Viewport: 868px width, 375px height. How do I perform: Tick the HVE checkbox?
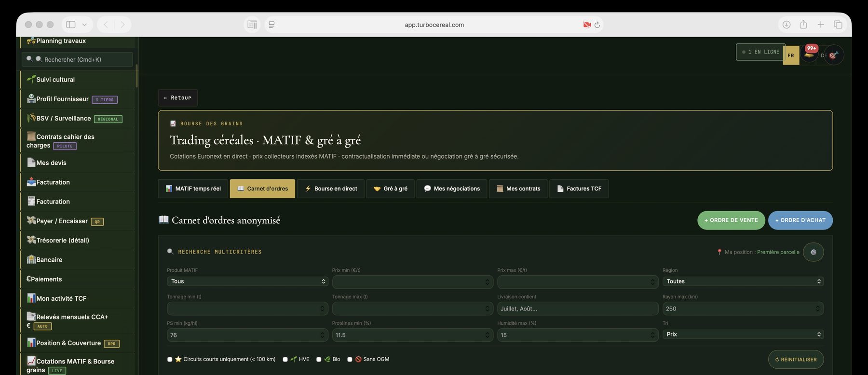tap(285, 360)
